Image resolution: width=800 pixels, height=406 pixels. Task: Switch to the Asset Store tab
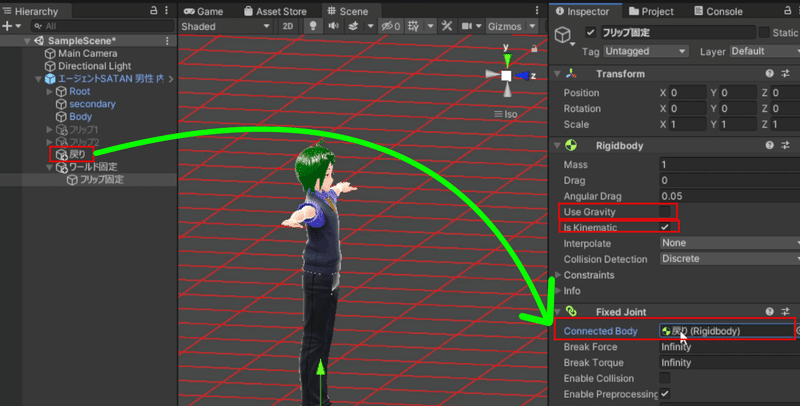pyautogui.click(x=275, y=11)
